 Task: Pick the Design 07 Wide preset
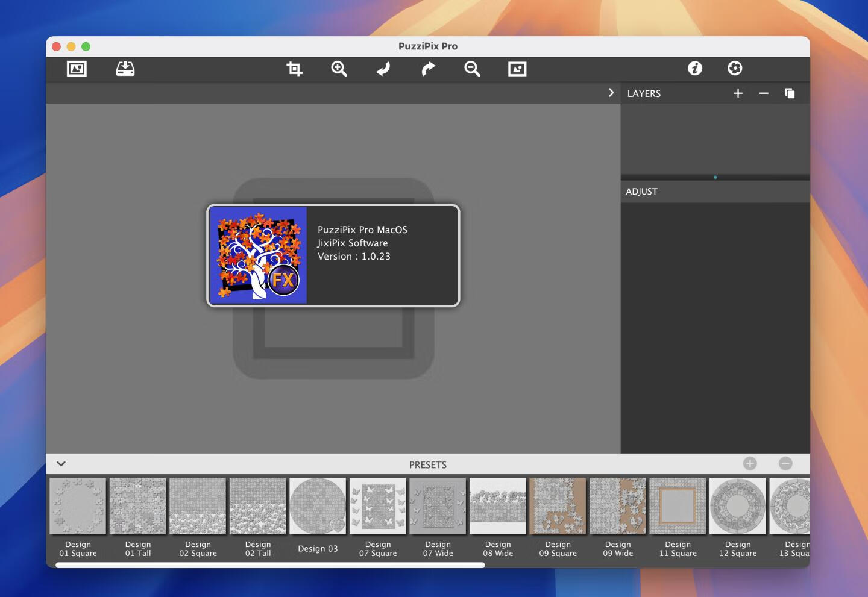click(438, 518)
